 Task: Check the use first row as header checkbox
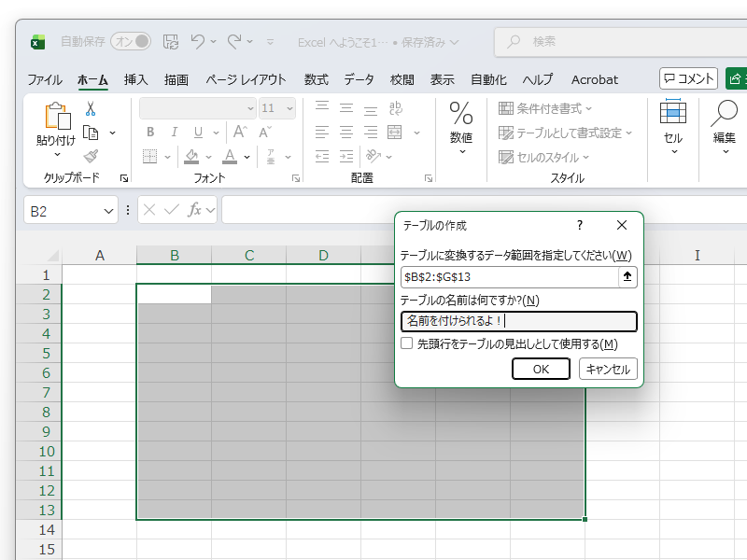(406, 343)
